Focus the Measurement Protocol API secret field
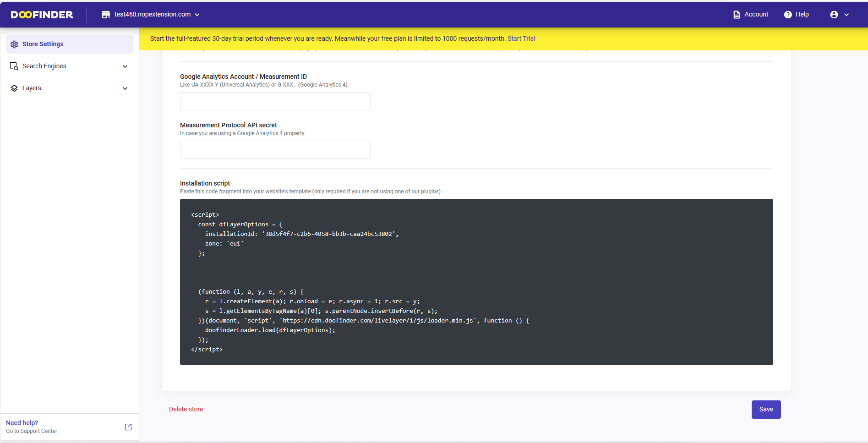The image size is (868, 443). [x=275, y=150]
